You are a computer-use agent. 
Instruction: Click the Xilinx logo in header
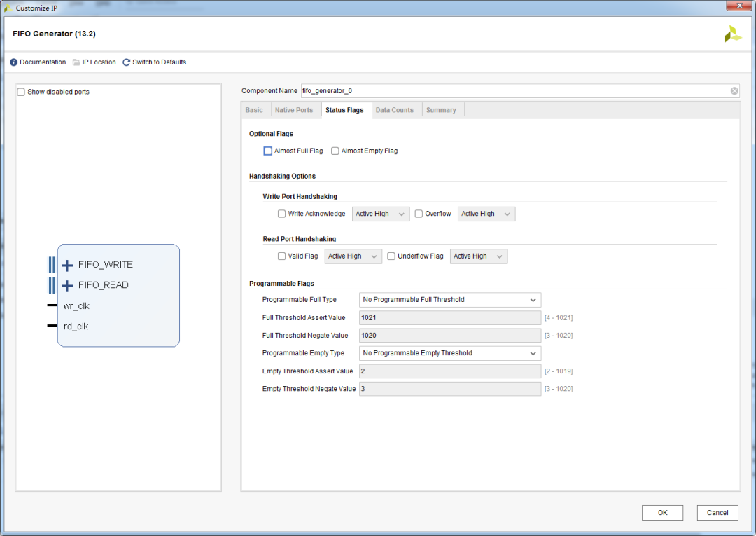732,34
